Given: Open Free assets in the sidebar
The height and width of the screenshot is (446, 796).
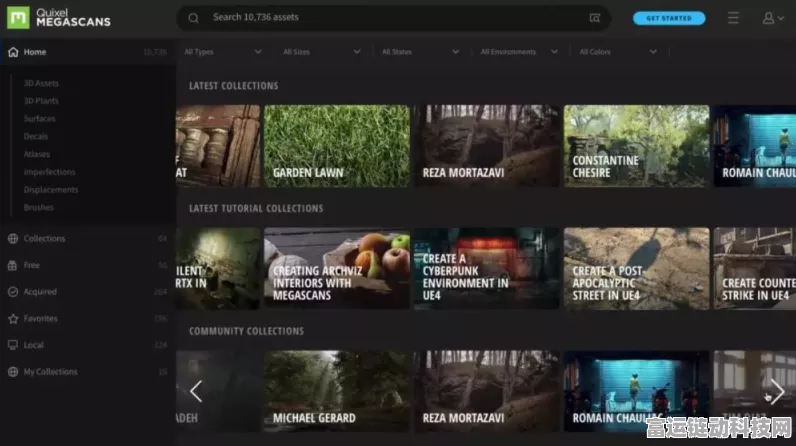Looking at the screenshot, I should click(88, 265).
